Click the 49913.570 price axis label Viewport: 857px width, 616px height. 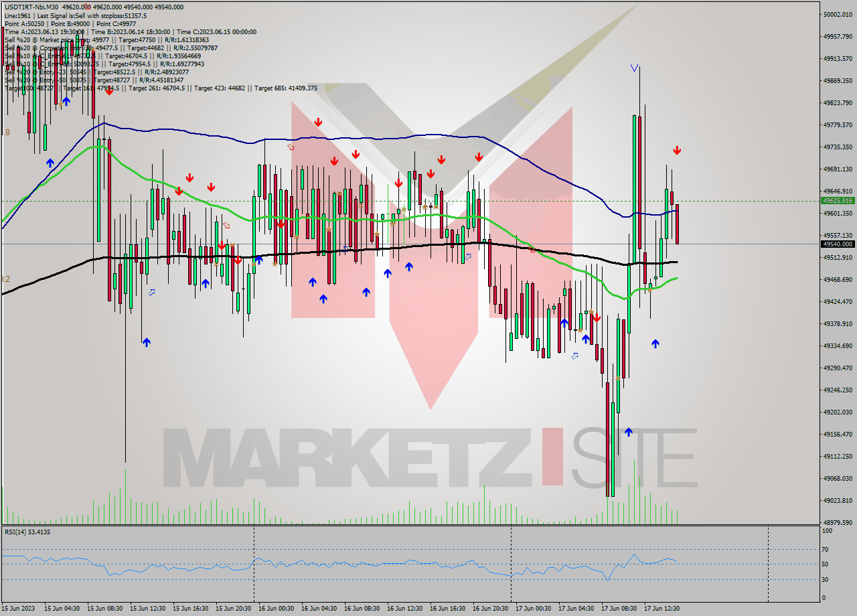pos(839,58)
